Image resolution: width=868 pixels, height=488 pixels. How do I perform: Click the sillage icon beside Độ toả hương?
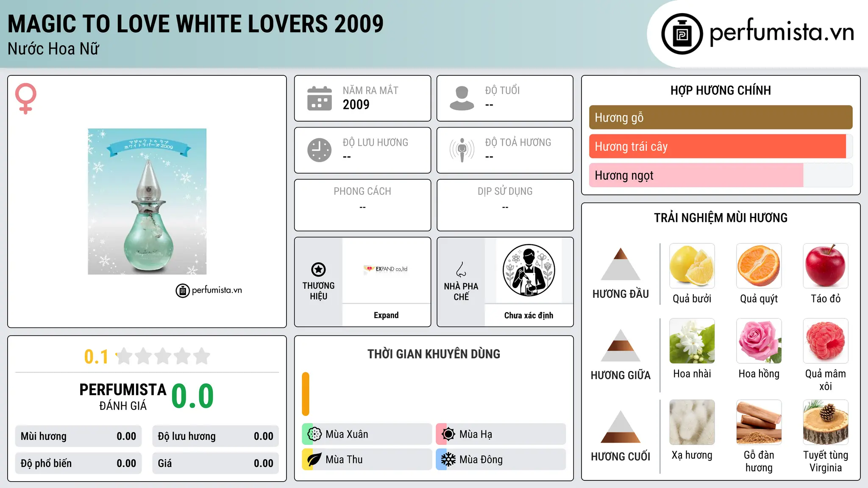(x=462, y=150)
